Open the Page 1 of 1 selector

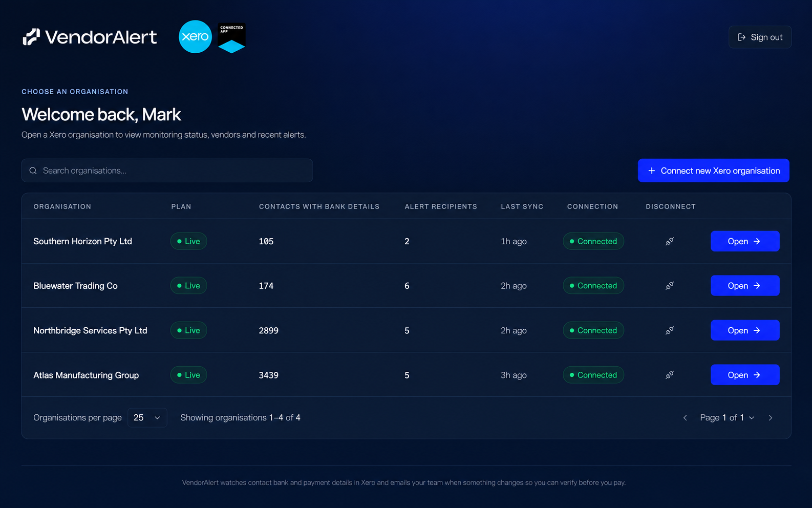click(727, 418)
